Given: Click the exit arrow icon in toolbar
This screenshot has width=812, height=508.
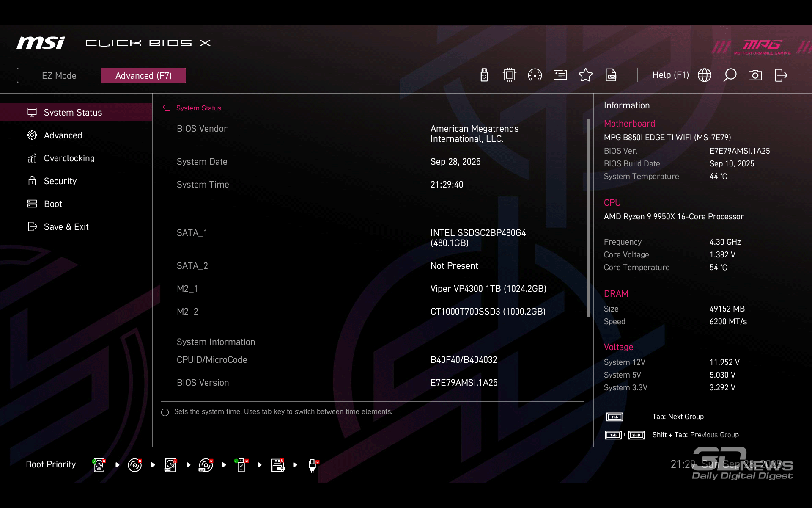Looking at the screenshot, I should click(781, 75).
